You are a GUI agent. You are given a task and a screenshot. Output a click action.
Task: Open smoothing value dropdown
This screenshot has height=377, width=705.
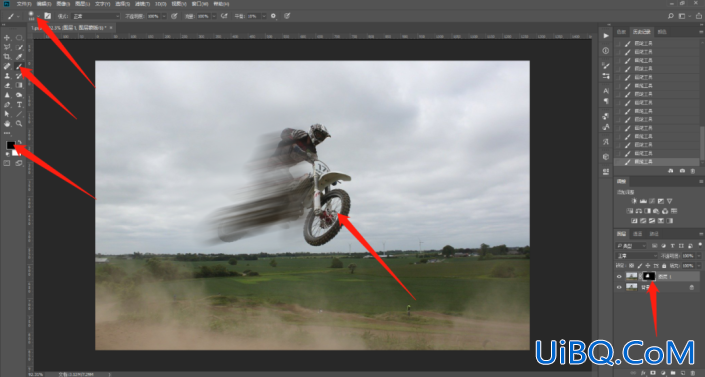point(264,16)
